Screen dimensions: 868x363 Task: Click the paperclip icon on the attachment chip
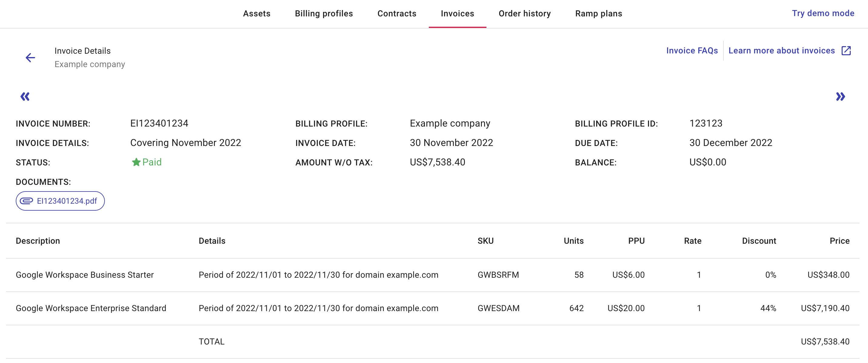(27, 201)
